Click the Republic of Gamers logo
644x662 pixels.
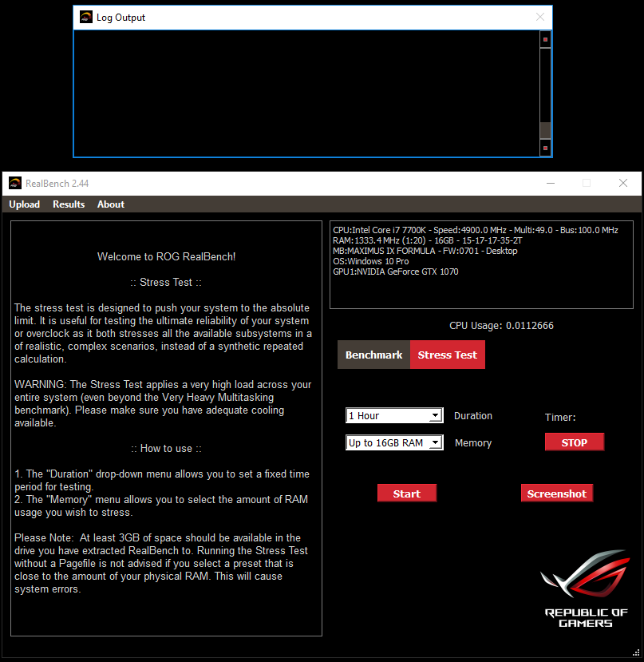585,588
